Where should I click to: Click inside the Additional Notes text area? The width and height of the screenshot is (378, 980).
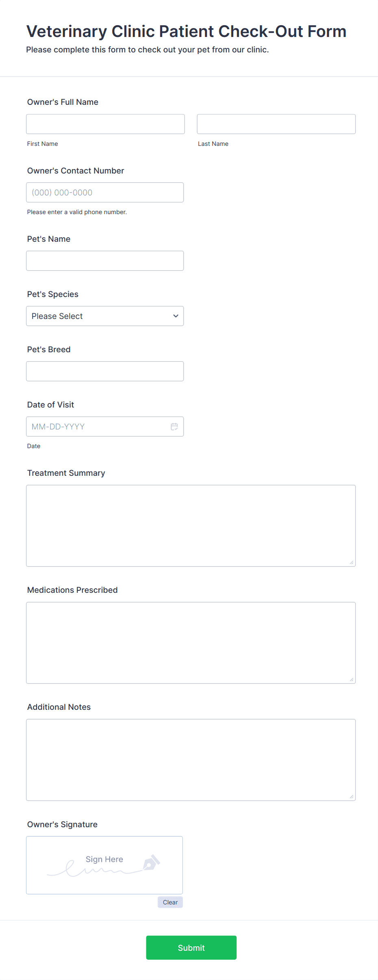[191, 759]
